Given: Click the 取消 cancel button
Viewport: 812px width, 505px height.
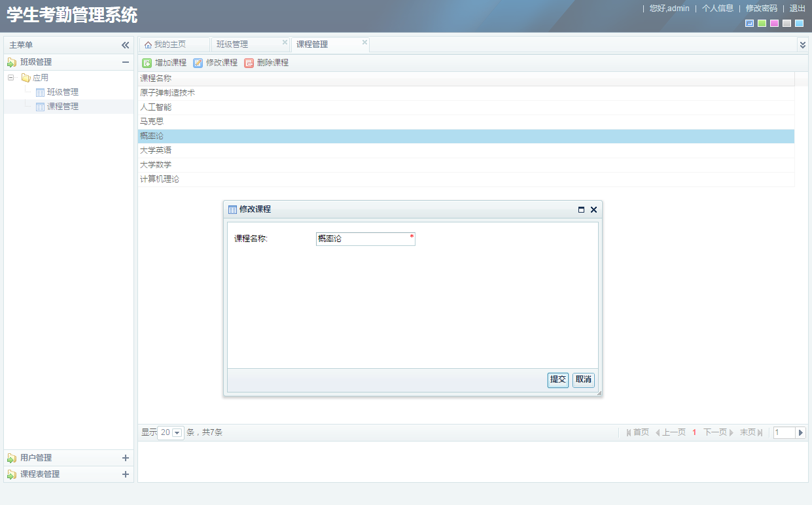Looking at the screenshot, I should click(x=584, y=380).
